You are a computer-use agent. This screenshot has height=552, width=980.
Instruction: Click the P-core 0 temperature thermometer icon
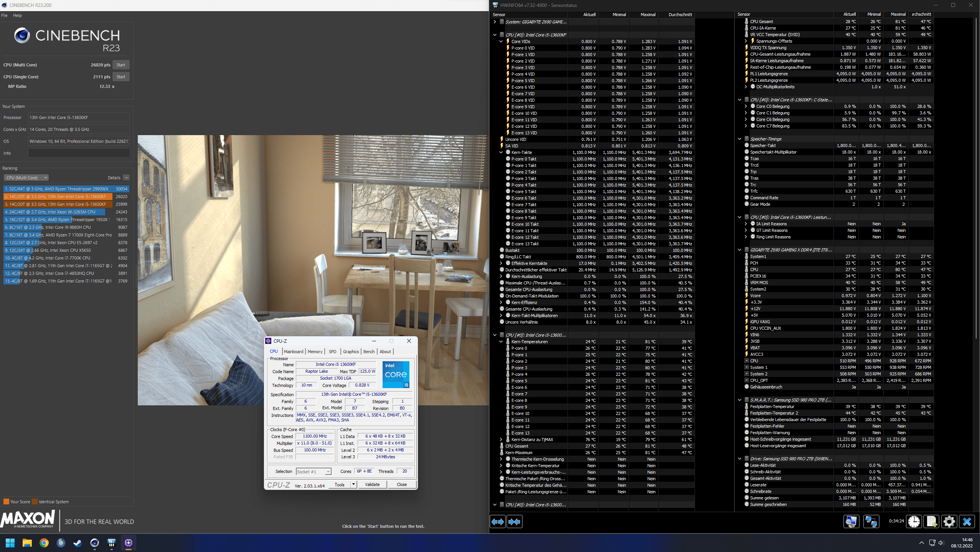508,348
